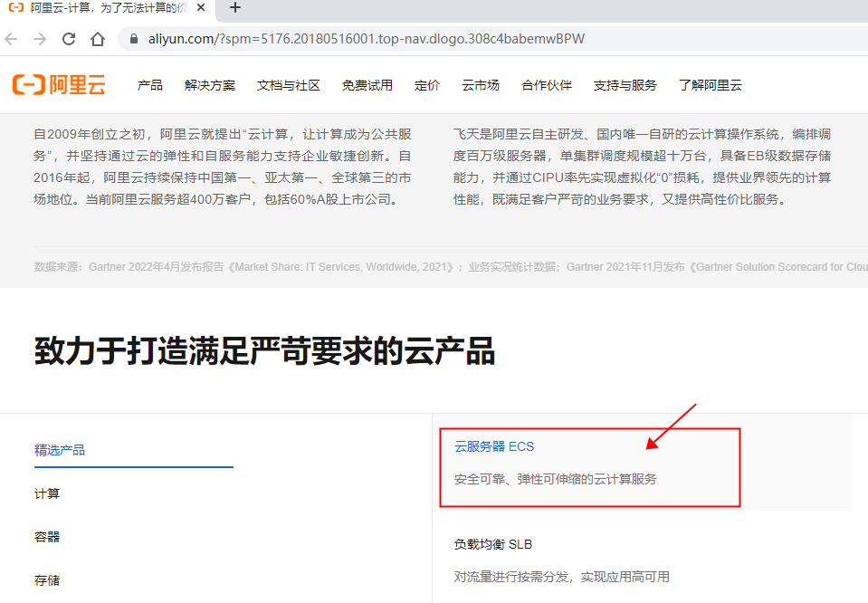Open 支持与服务 in the top navigation
This screenshot has height=603, width=868.
625,85
